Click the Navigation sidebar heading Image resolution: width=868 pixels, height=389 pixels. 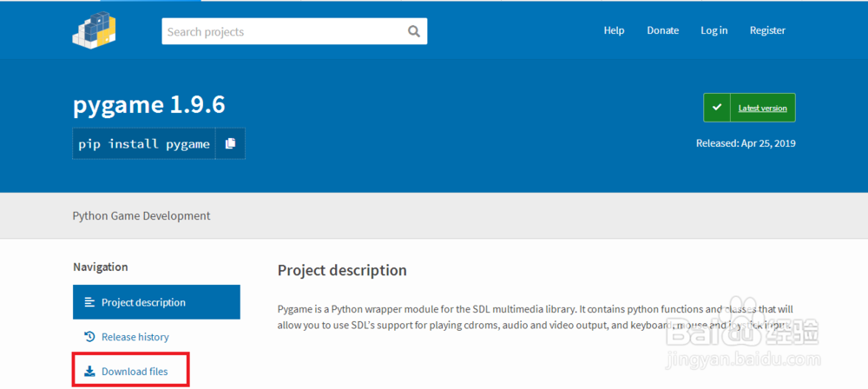[x=100, y=267]
